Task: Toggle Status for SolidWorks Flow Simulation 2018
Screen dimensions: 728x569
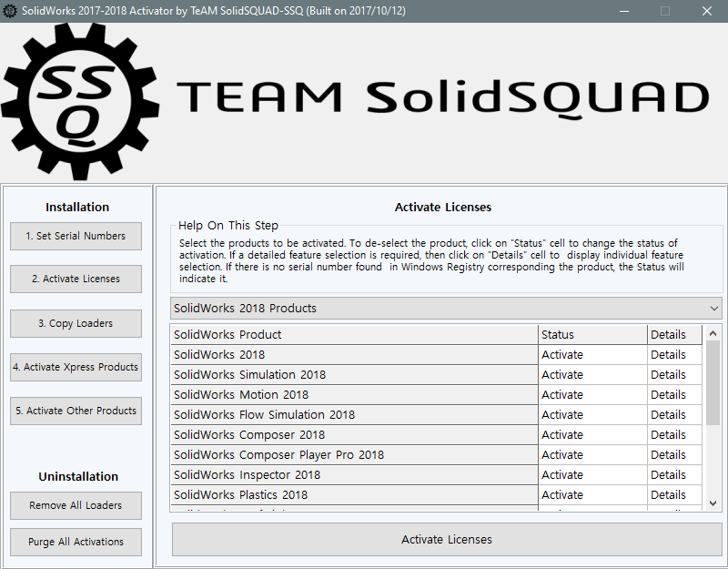Action: click(x=592, y=414)
